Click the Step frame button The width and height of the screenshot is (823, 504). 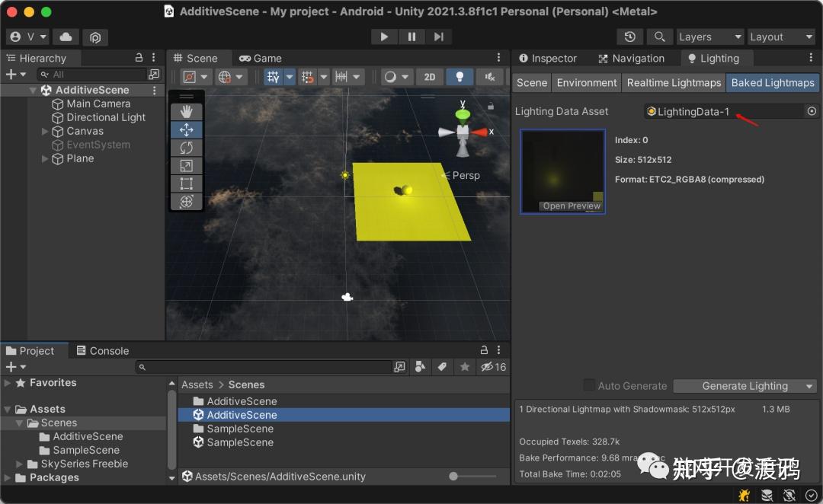pos(439,37)
